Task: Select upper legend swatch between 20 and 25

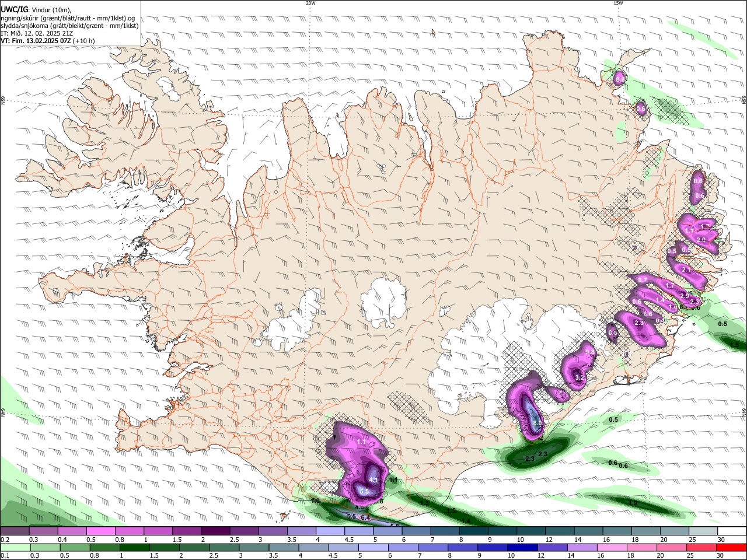Action: 675,531
